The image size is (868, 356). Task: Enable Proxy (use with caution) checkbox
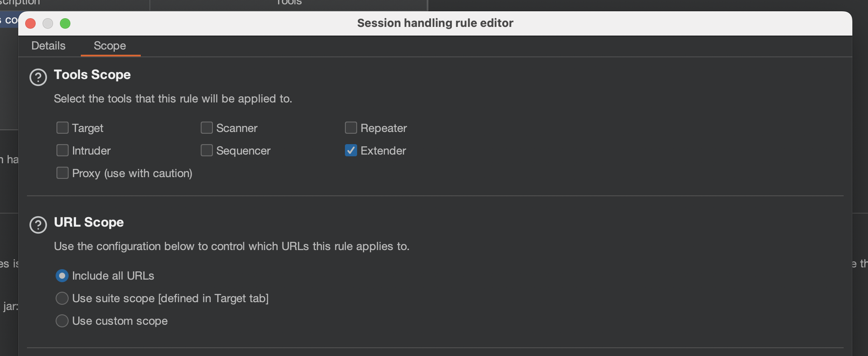pyautogui.click(x=63, y=173)
